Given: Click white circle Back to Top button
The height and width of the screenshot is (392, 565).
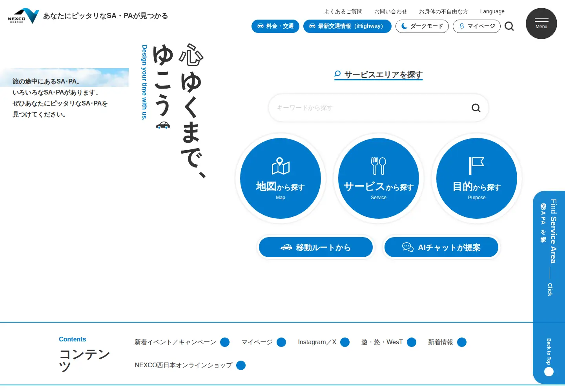Looking at the screenshot, I should (x=549, y=372).
